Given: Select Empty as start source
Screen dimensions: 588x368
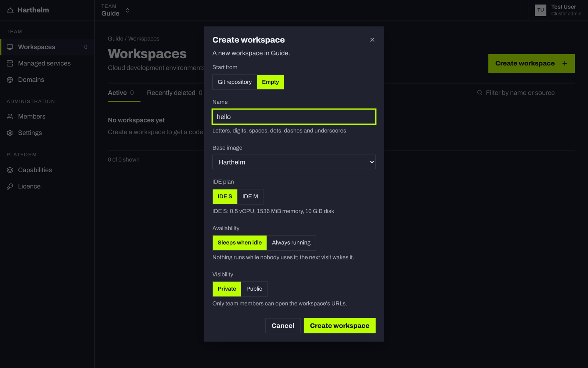Looking at the screenshot, I should pyautogui.click(x=270, y=82).
